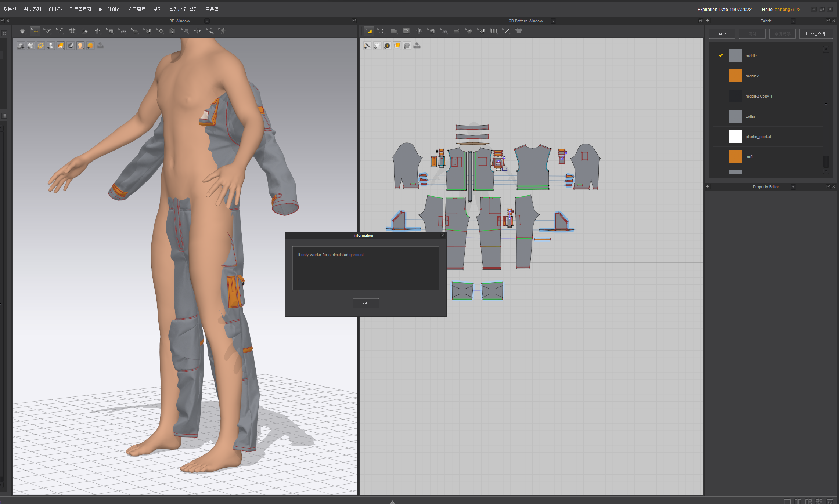
Task: Open the 재봉선 menu
Action: (10, 9)
